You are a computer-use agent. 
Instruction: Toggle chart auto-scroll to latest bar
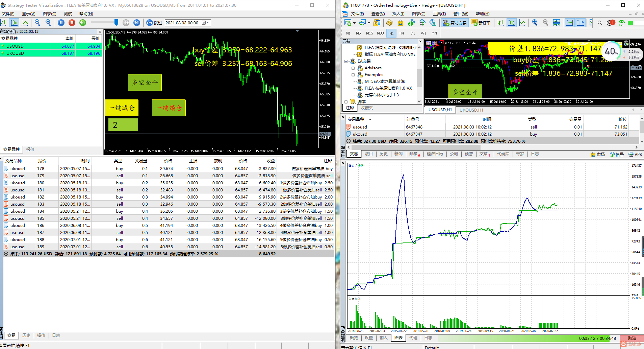(570, 23)
